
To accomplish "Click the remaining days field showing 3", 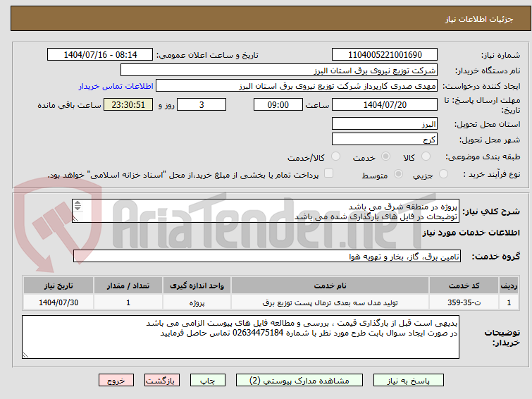I will pyautogui.click(x=202, y=104).
